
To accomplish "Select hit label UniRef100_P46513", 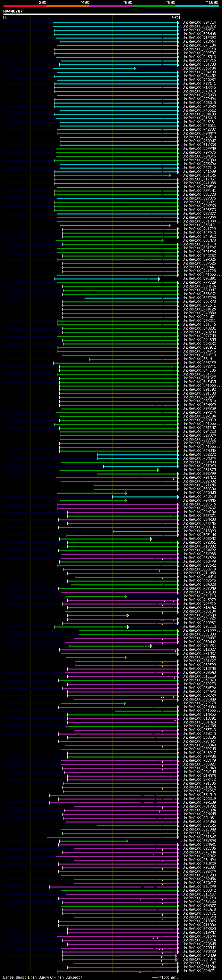I will click(199, 57).
